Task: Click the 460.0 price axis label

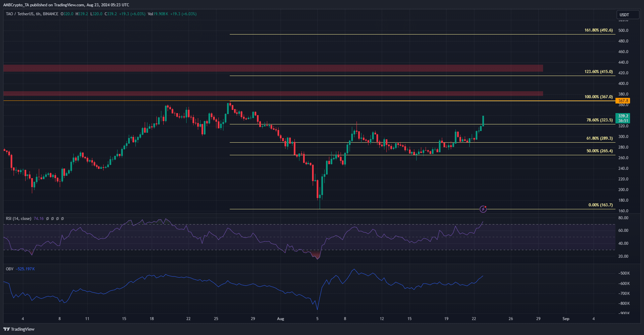Action: (x=623, y=52)
